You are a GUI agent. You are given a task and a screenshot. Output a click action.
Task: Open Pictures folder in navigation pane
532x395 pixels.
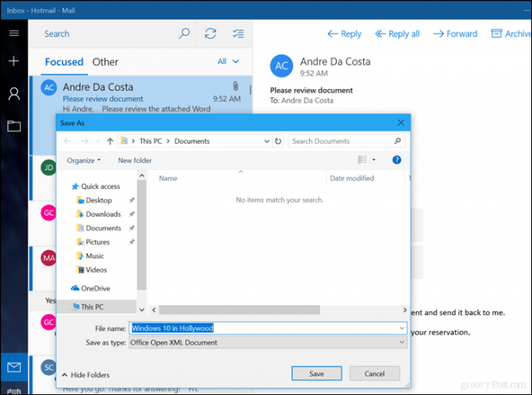93,242
